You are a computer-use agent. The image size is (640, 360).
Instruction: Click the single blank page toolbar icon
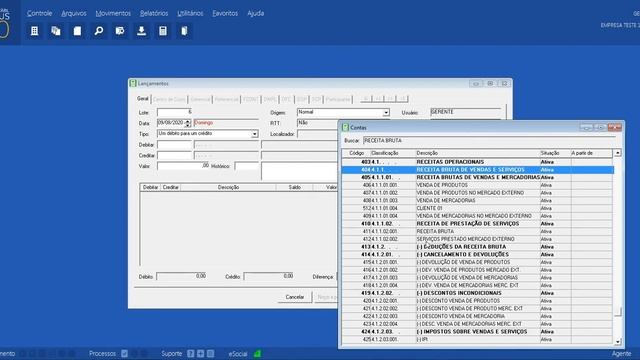tap(77, 31)
